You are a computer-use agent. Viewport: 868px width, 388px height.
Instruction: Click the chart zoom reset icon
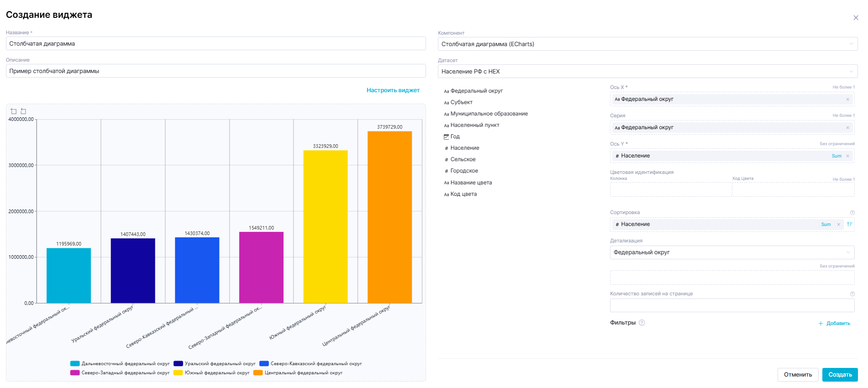[x=23, y=111]
